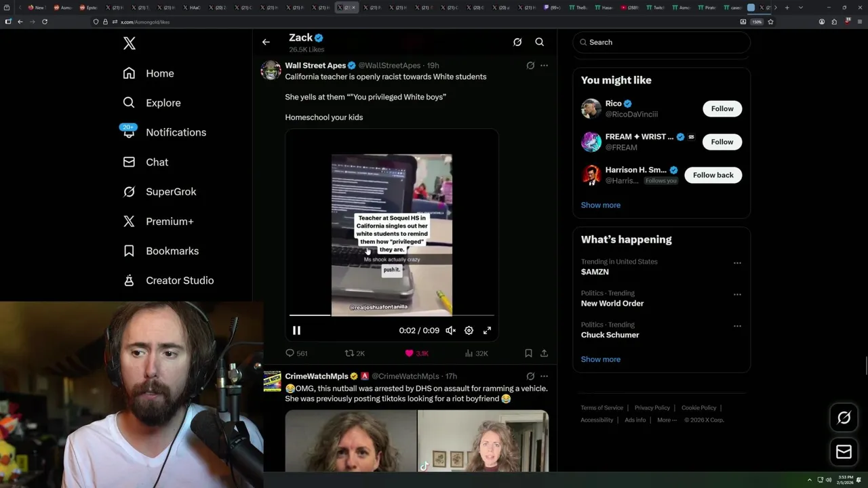Viewport: 868px width, 488px height.
Task: Open more options on Wall Street Apes post
Action: [x=544, y=66]
